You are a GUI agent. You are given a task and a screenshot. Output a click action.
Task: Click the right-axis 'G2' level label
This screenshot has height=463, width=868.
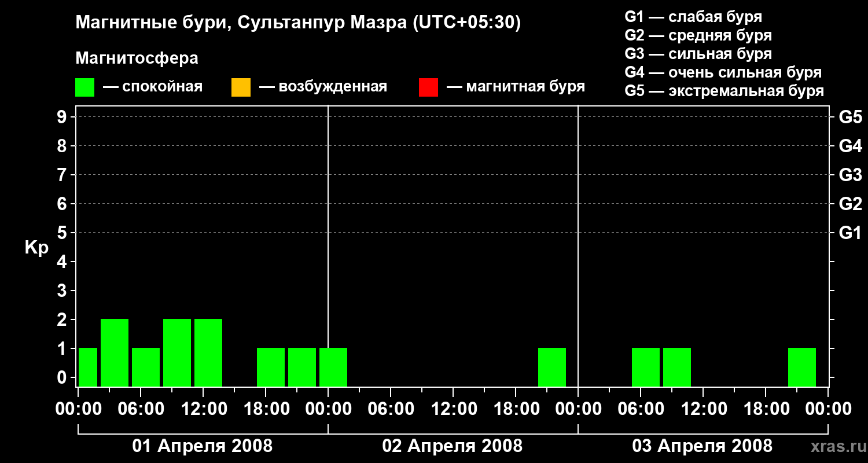click(850, 204)
